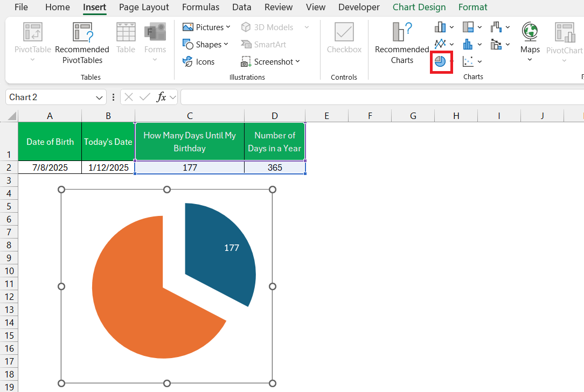Open the Forms dropdown button
This screenshot has height=392, width=584.
pyautogui.click(x=155, y=43)
